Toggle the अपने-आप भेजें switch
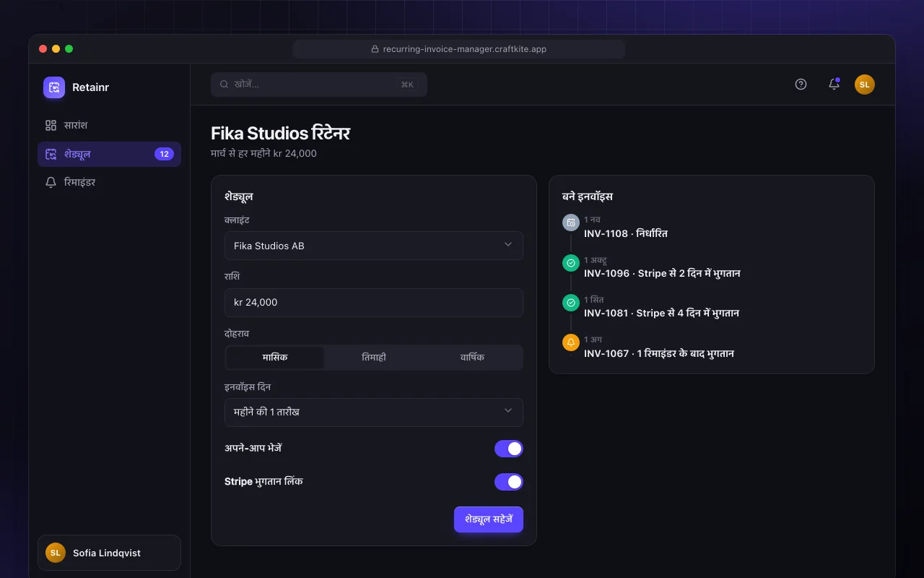Image resolution: width=924 pixels, height=578 pixels. click(509, 449)
